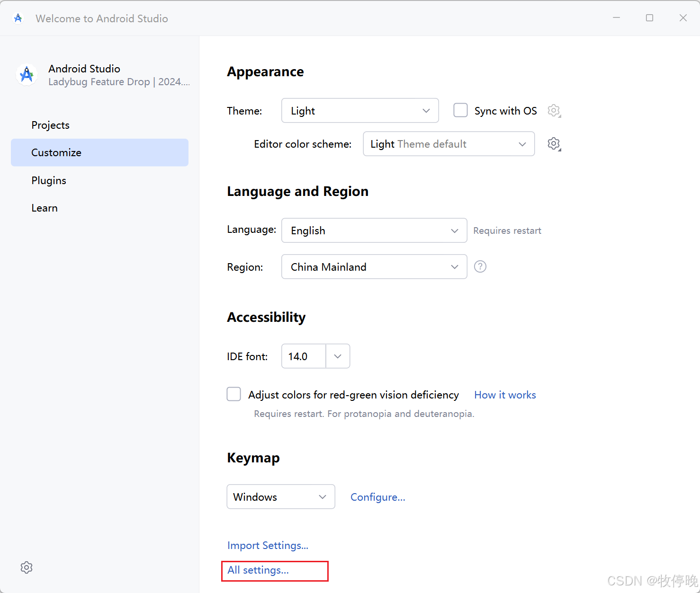Click the Region help question mark icon
Viewport: 700px width, 593px height.
tap(480, 266)
